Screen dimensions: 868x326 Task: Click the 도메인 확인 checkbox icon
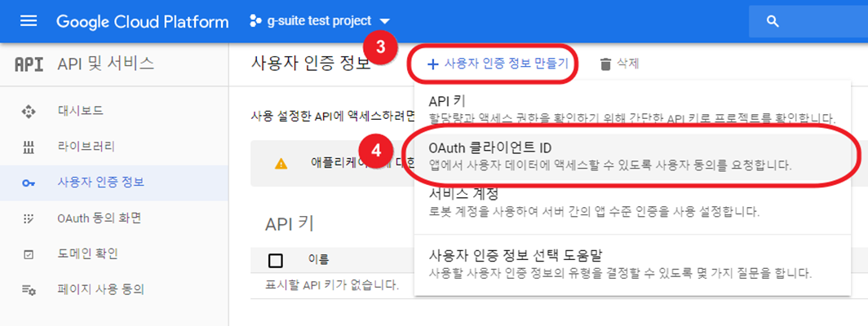pyautogui.click(x=29, y=254)
